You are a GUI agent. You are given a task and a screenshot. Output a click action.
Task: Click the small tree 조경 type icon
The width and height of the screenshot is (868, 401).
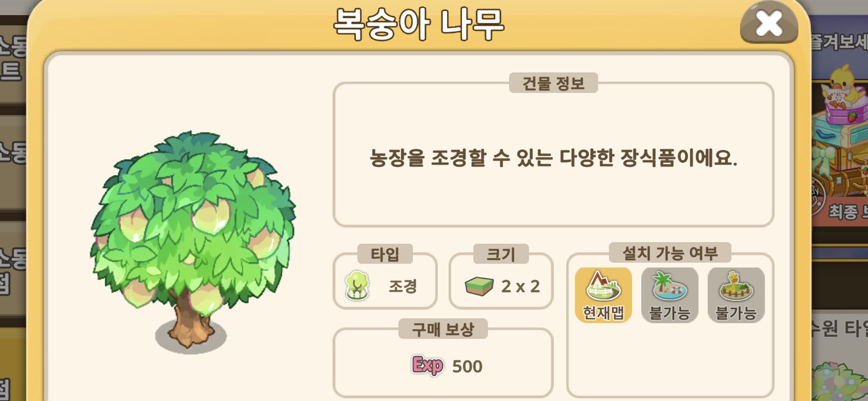pyautogui.click(x=357, y=285)
